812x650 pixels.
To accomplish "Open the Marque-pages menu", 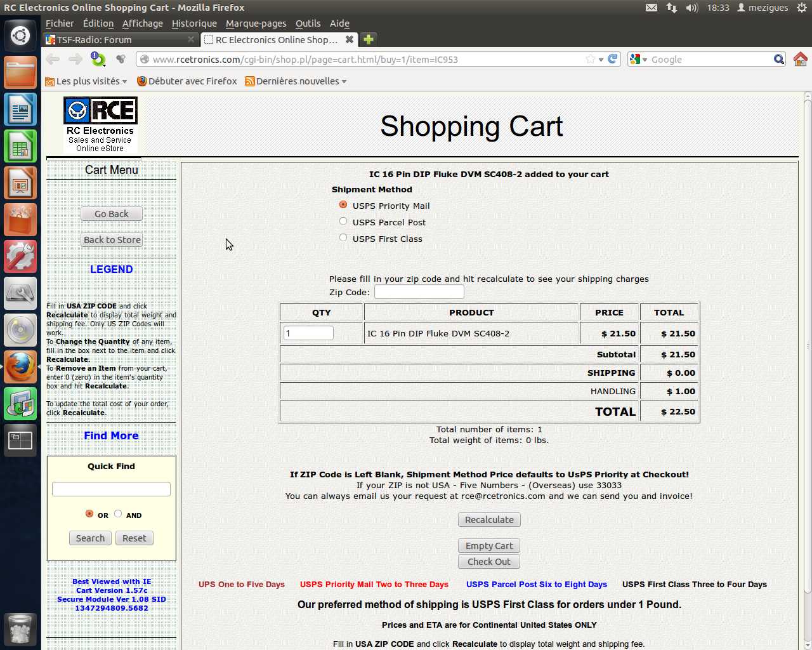I will [256, 23].
